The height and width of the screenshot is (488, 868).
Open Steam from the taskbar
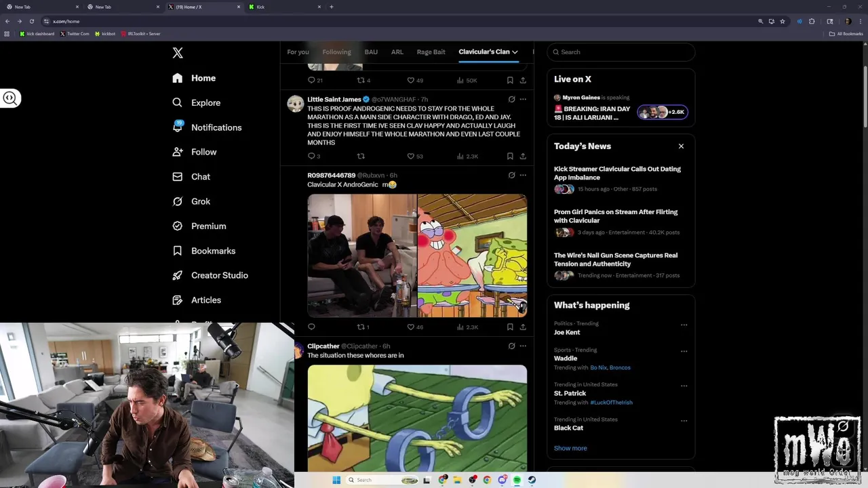pyautogui.click(x=532, y=480)
